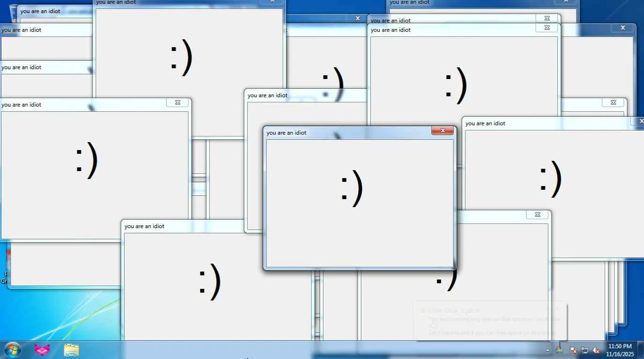This screenshot has height=359, width=644.
Task: Click the muted speaker volume icon
Action: [x=596, y=350]
